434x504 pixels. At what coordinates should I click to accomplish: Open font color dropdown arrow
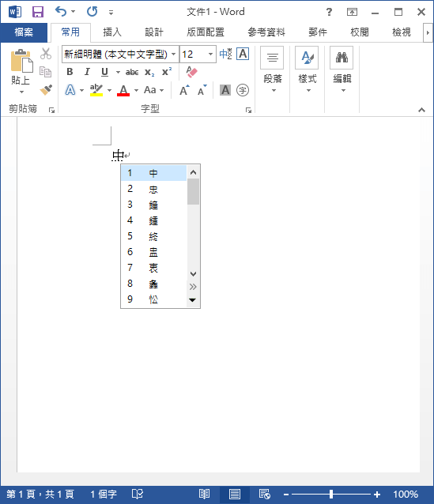click(x=137, y=90)
